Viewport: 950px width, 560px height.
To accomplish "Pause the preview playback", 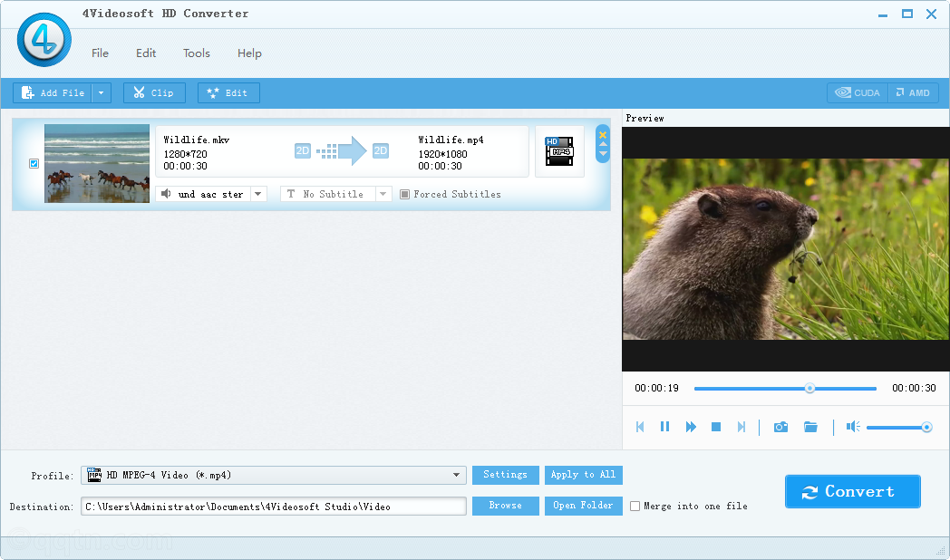I will [x=664, y=427].
